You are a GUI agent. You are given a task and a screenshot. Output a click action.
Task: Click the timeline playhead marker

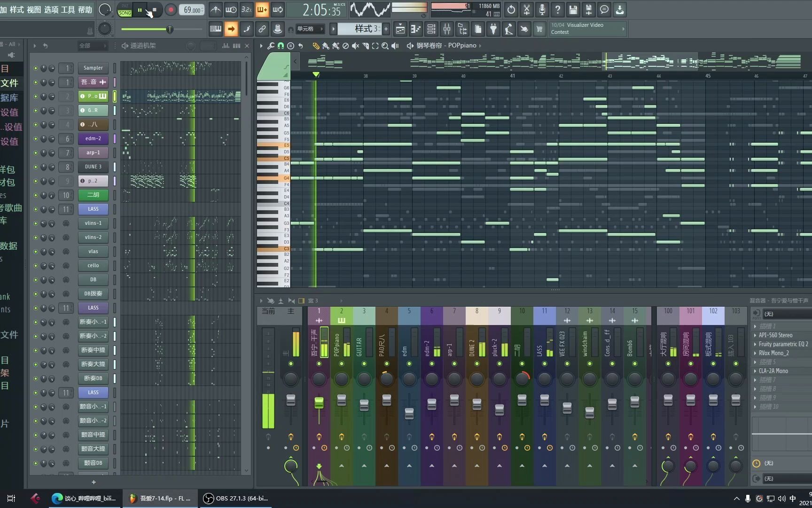(316, 75)
